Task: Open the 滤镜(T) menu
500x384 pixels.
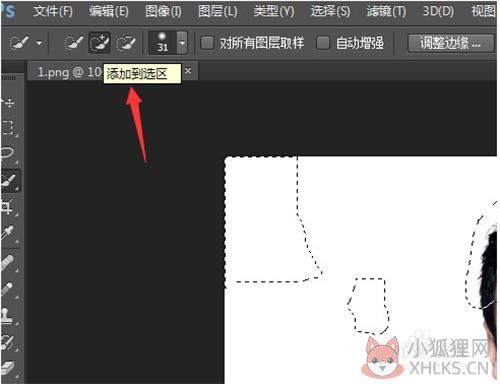Action: 386,11
